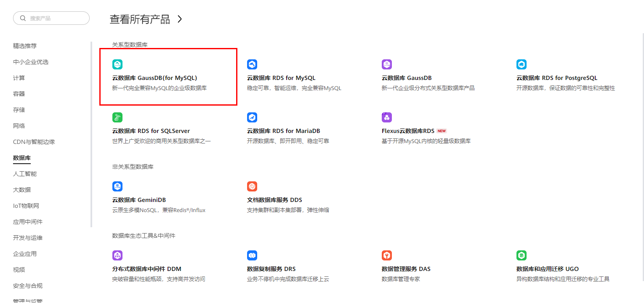Open 云数据库 GaussDB(for MySQL) product link
The height and width of the screenshot is (308, 644).
pos(154,78)
